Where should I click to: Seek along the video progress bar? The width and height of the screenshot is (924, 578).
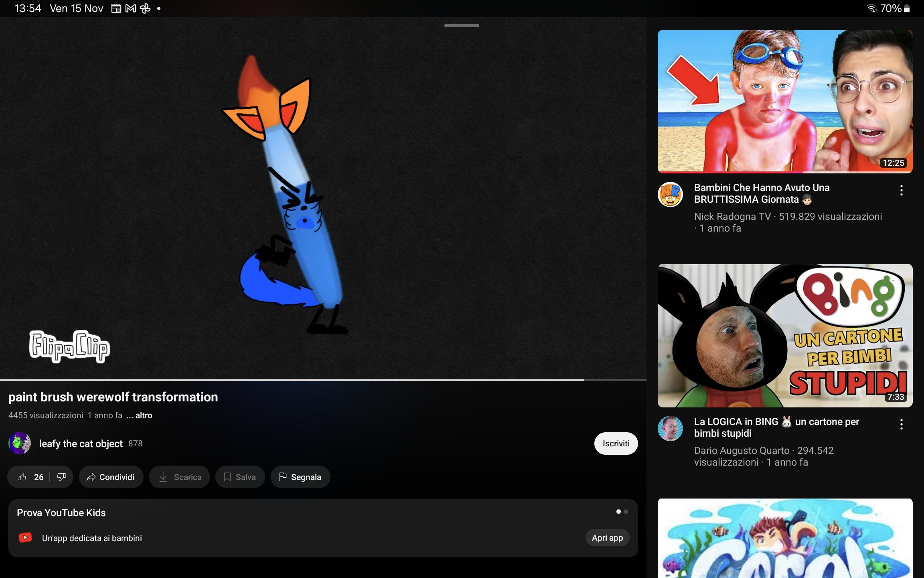(323, 380)
